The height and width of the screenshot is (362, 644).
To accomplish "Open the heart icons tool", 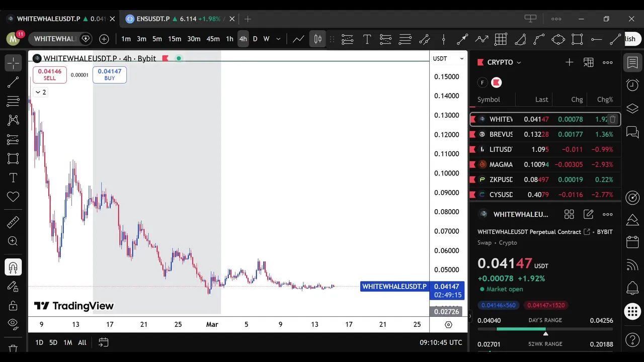I will 13,197.
